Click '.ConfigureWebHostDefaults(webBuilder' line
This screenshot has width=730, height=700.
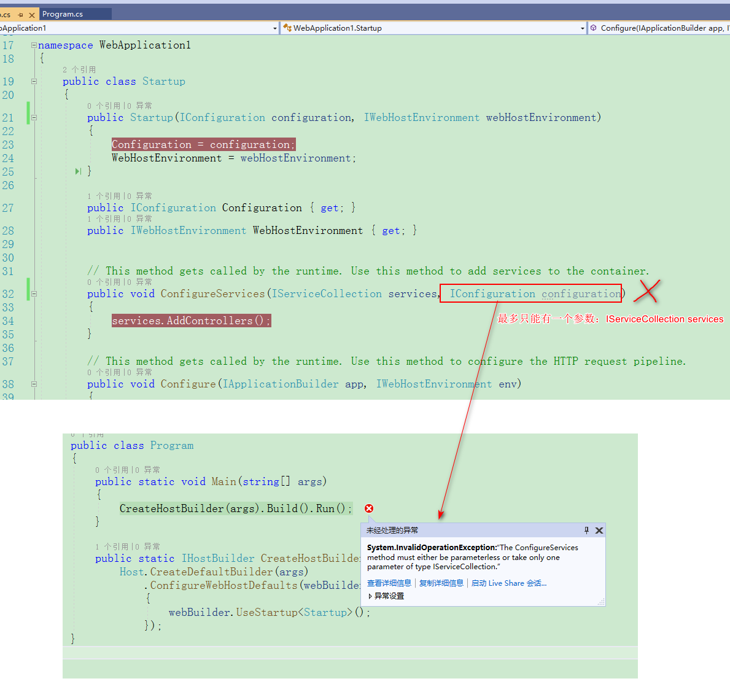coord(253,585)
